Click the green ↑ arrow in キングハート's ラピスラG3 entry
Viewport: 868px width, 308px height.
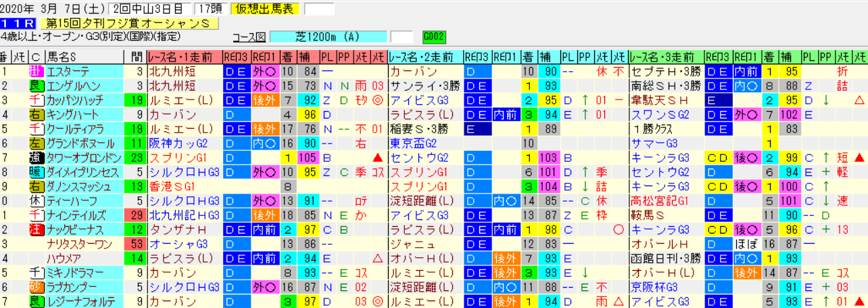(x=585, y=114)
